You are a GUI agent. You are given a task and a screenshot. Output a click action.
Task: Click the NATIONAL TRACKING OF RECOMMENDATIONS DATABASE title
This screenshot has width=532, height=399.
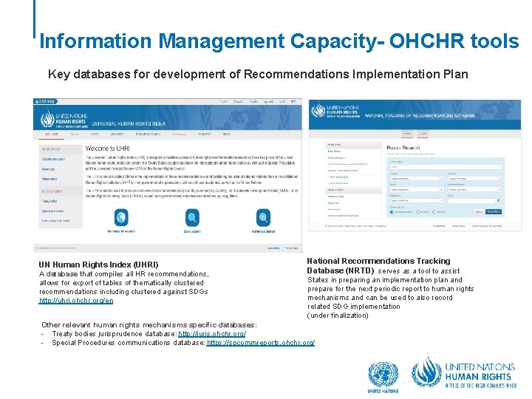click(420, 116)
